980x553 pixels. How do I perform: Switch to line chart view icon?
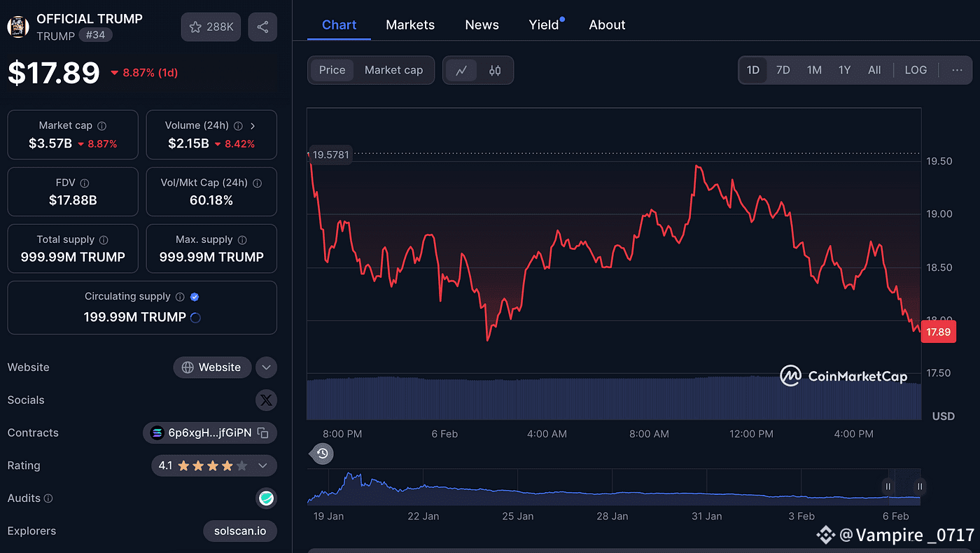[461, 70]
